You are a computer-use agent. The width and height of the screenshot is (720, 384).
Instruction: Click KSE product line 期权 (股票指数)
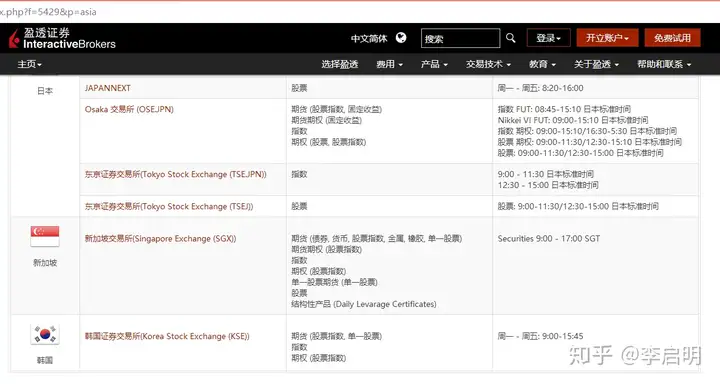tap(319, 358)
